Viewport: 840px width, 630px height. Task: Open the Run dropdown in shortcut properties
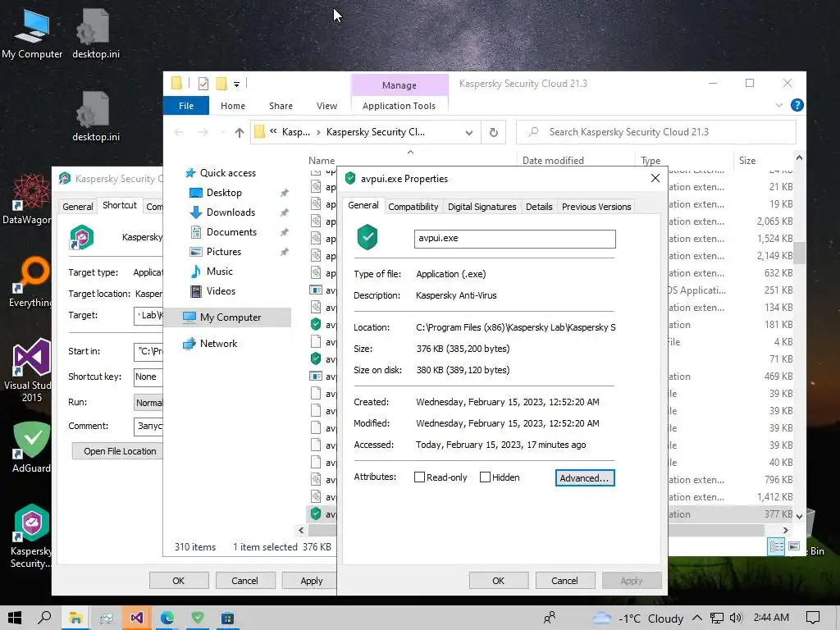point(148,402)
